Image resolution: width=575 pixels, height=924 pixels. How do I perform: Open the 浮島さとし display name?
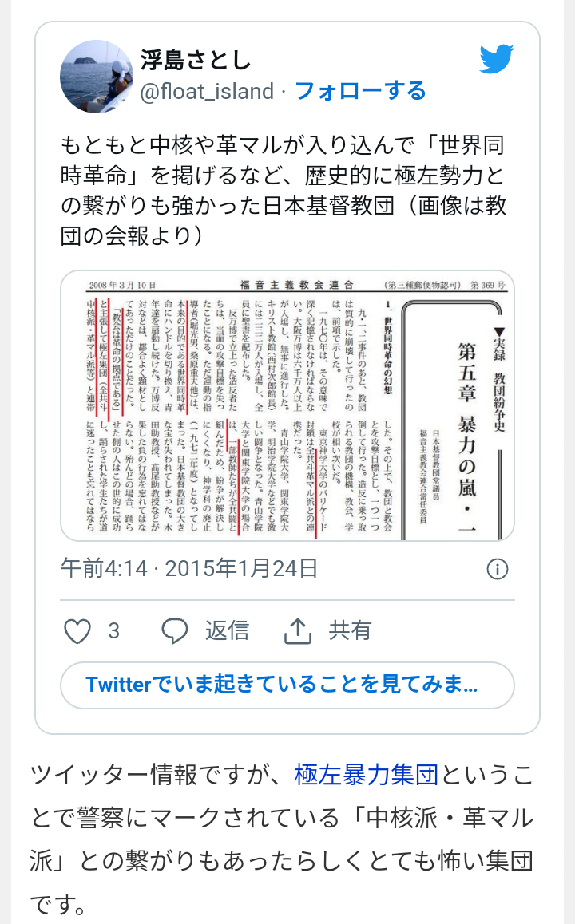tap(196, 60)
